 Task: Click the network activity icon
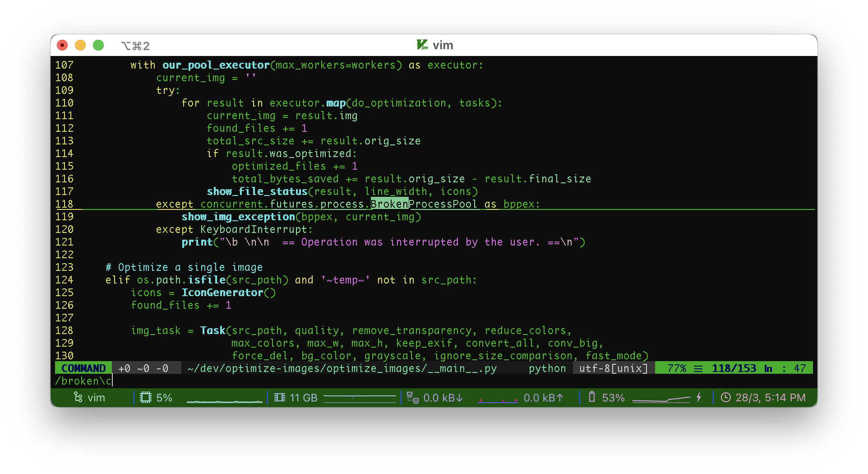412,398
